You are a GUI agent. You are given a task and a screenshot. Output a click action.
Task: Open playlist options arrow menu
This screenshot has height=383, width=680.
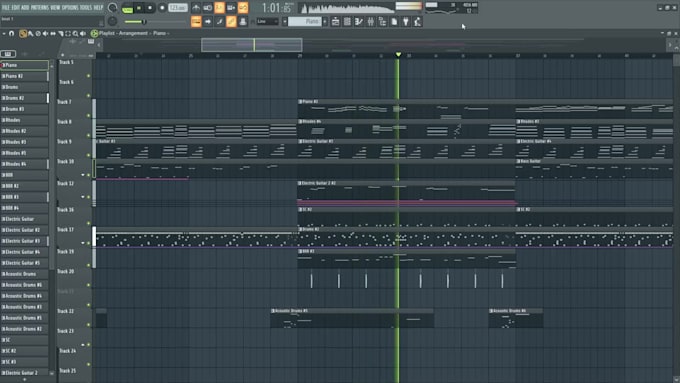[x=3, y=33]
